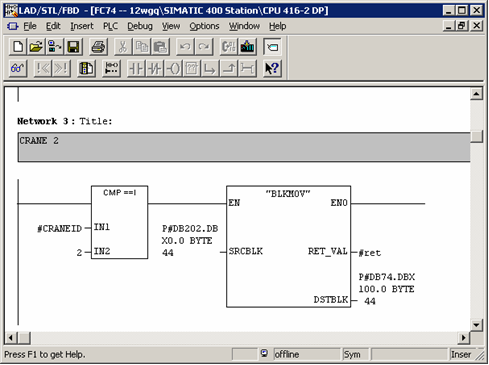
Task: Click the vertical scrollbar up arrow
Action: [x=476, y=94]
